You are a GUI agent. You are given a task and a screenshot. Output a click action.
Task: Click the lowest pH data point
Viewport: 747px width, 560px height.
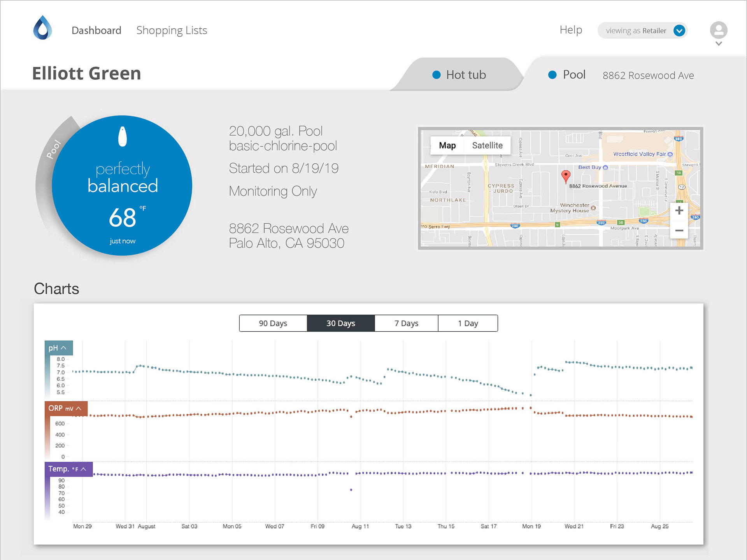531,395
